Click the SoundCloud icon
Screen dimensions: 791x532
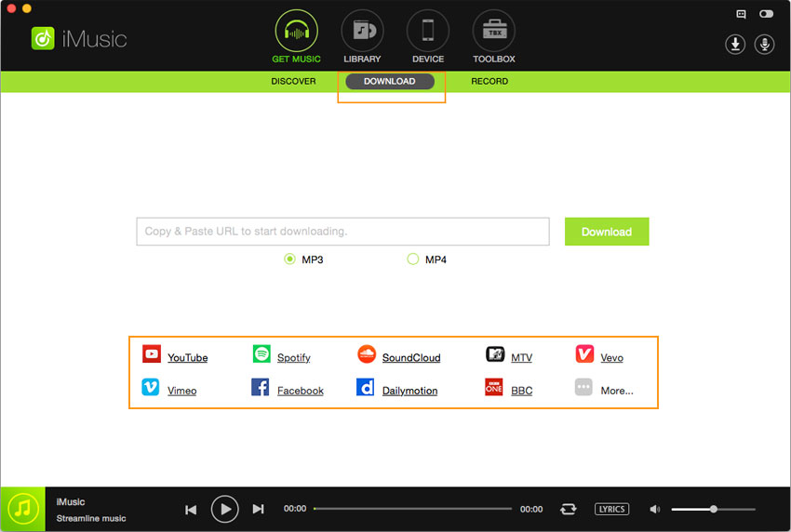point(367,354)
